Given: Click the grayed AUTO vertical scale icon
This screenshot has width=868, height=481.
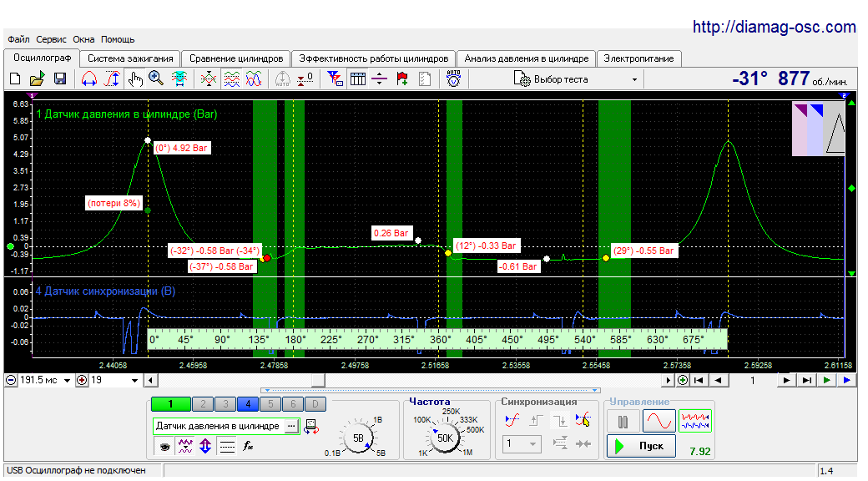Looking at the screenshot, I should point(282,79).
